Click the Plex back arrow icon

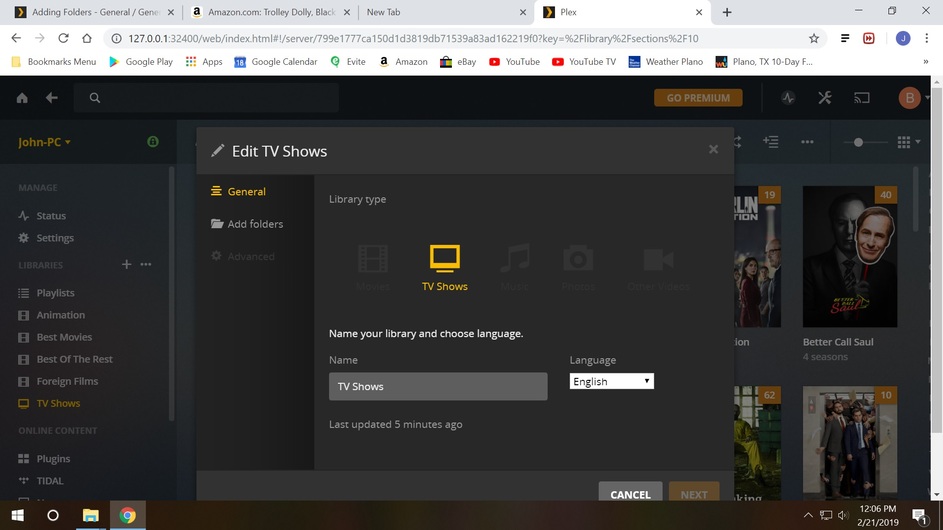(52, 97)
